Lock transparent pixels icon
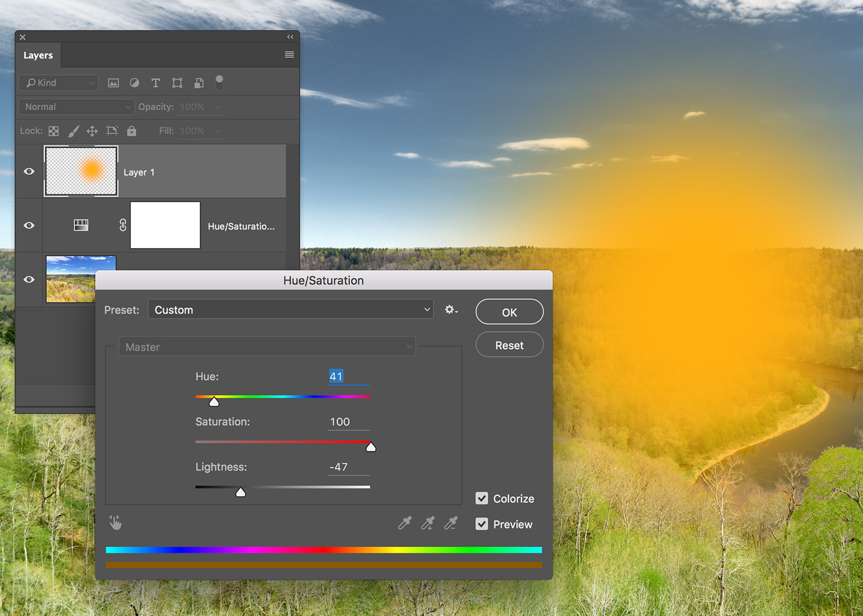This screenshot has height=616, width=863. point(54,131)
